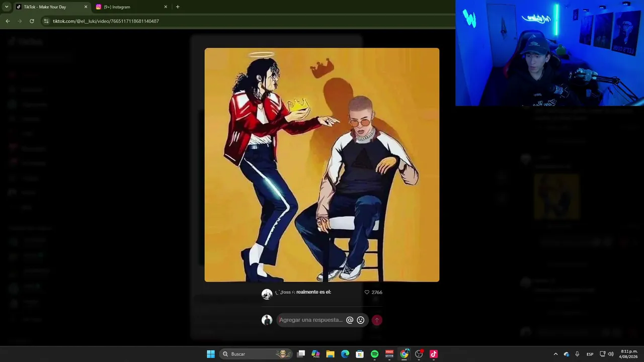644x362 pixels.
Task: Insert a mention with the @ icon
Action: coord(350,320)
